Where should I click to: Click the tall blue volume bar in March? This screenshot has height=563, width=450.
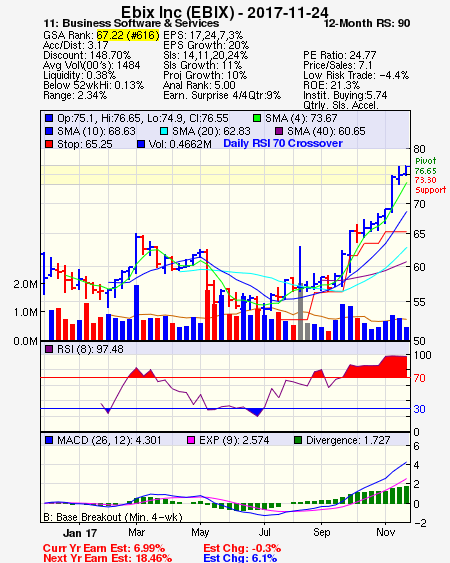(136, 312)
